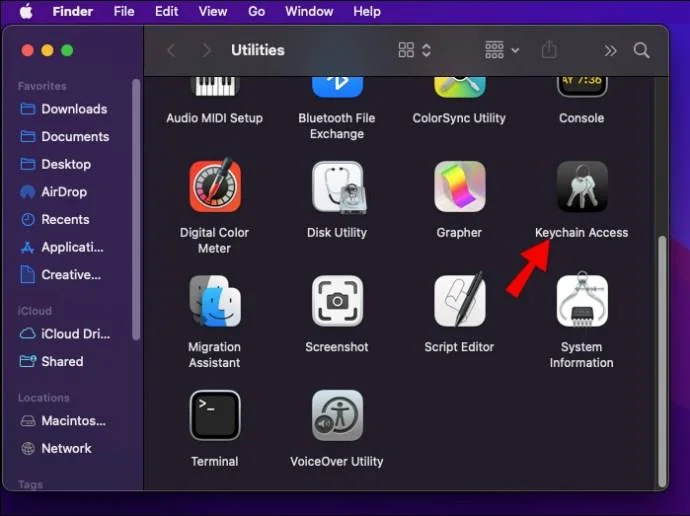This screenshot has height=516, width=690.
Task: Open the Script Editor icon
Action: point(460,300)
